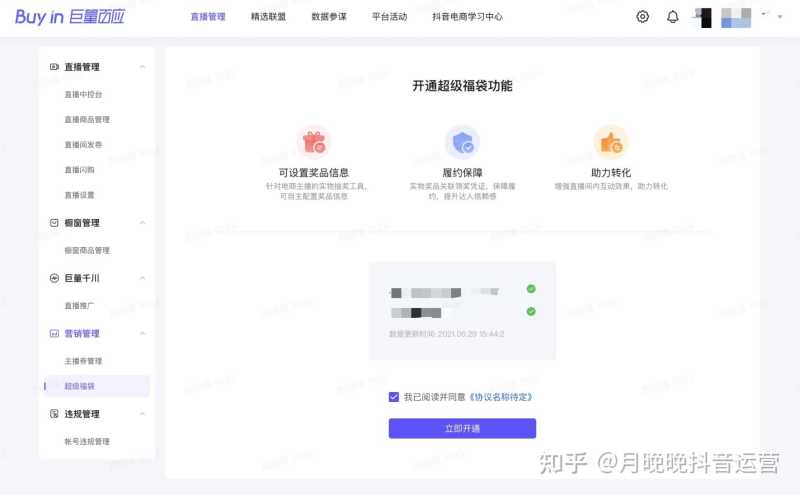Open 帐号违规管理 in the sidebar
The image size is (800, 495).
[87, 441]
